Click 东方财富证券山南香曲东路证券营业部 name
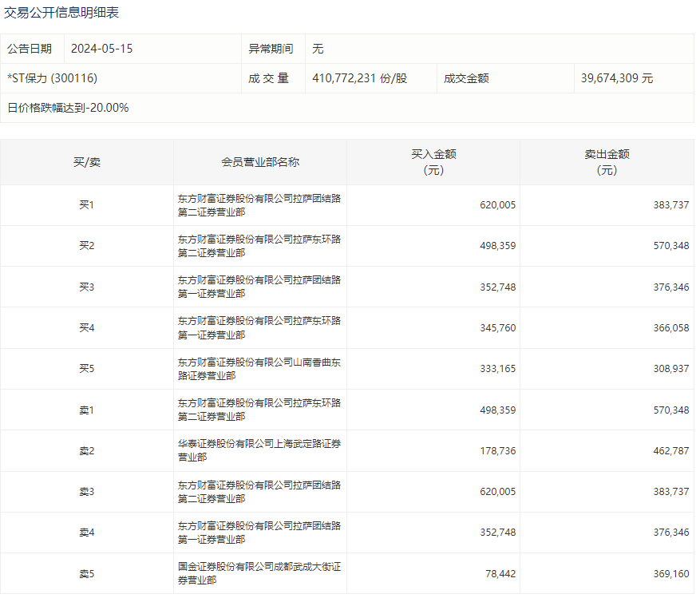 pos(260,368)
